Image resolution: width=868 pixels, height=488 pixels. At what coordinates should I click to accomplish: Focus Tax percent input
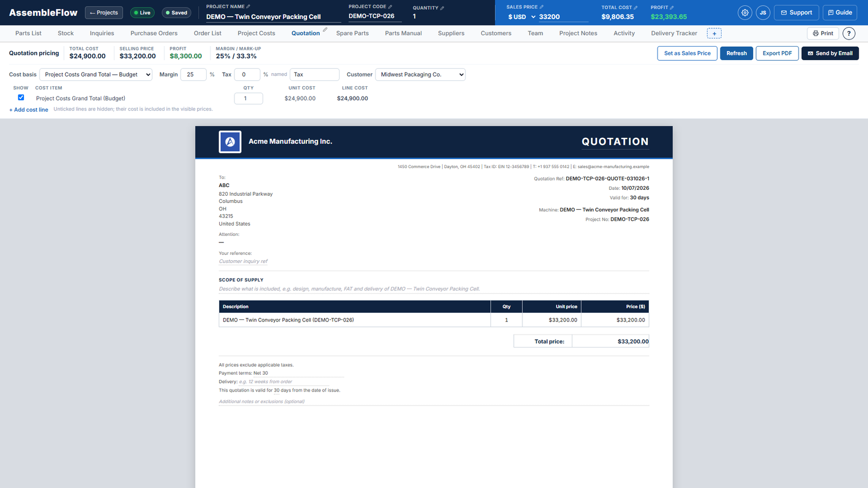coord(247,75)
